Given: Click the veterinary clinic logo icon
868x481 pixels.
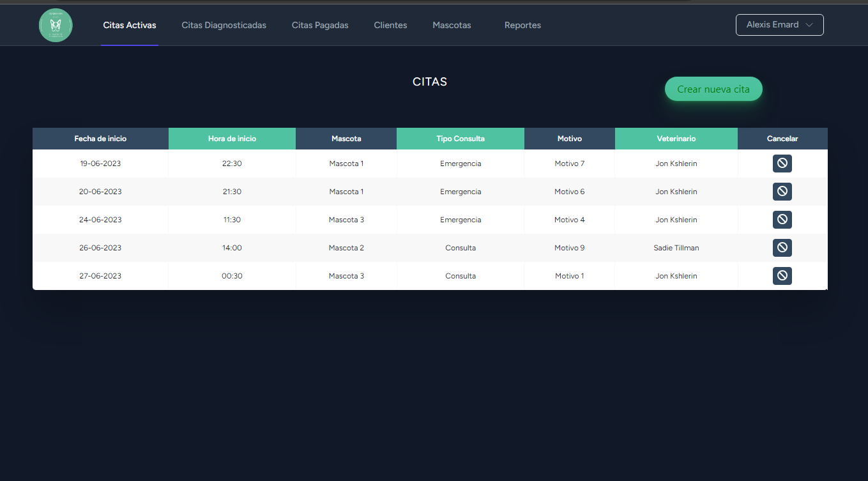Looking at the screenshot, I should click(56, 26).
